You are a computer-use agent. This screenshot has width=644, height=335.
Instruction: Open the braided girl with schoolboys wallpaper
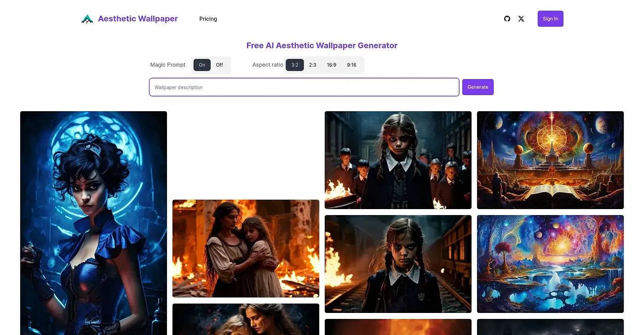click(398, 160)
